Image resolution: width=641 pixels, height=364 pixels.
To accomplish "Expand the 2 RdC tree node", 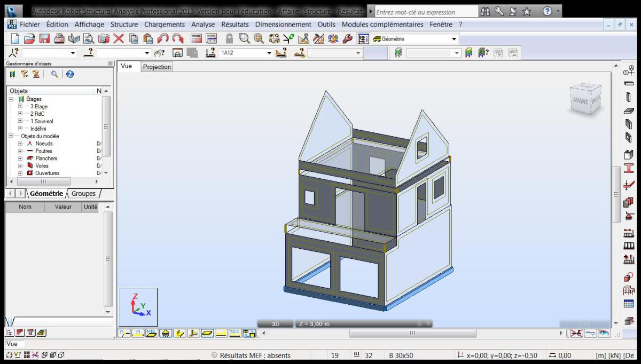I will point(20,114).
